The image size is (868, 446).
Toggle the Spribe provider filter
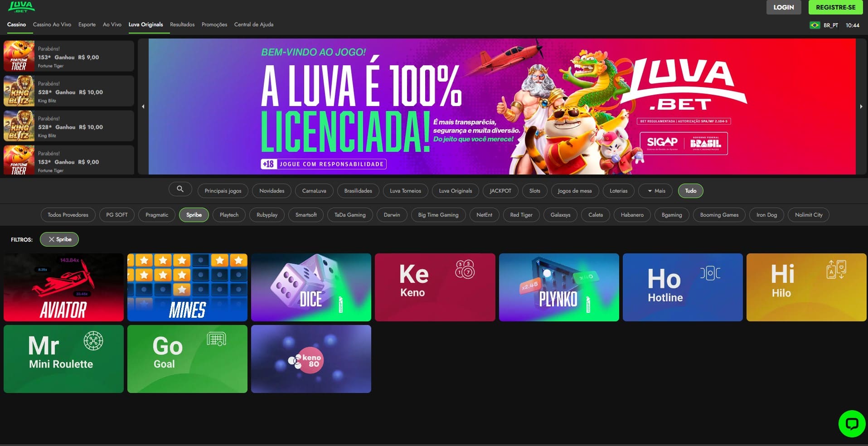tap(194, 215)
